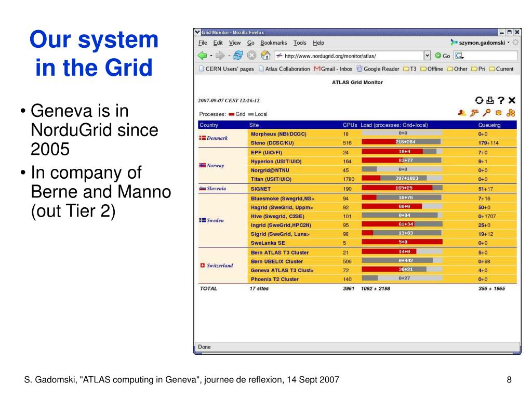The width and height of the screenshot is (532, 399).
Task: Open the monitor help question-mark icon
Action: (501, 100)
